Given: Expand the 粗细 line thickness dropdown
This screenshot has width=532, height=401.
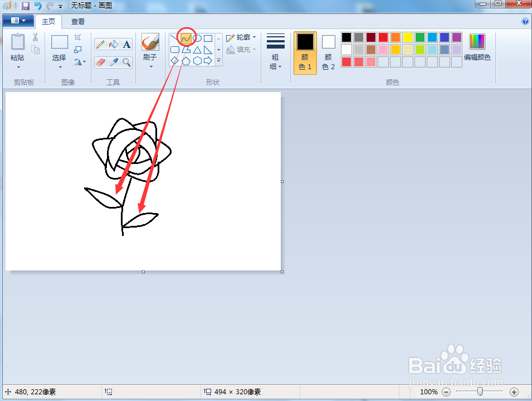Looking at the screenshot, I should pyautogui.click(x=275, y=60).
